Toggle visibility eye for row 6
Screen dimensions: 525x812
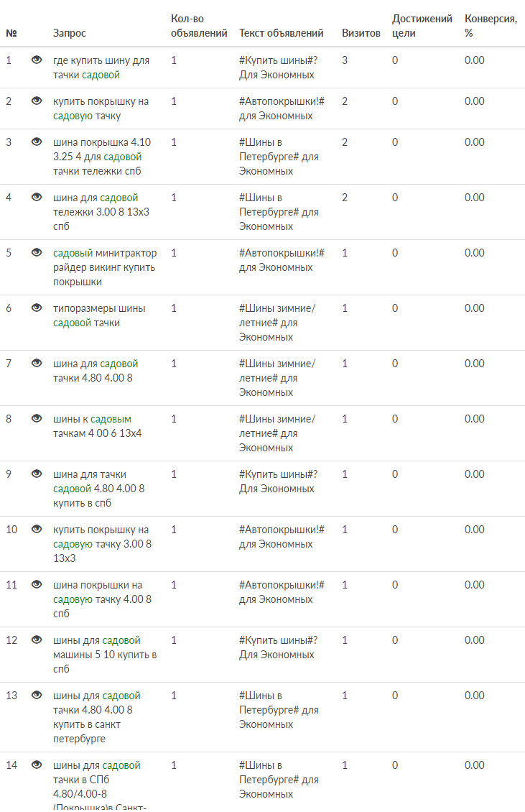coord(37,308)
